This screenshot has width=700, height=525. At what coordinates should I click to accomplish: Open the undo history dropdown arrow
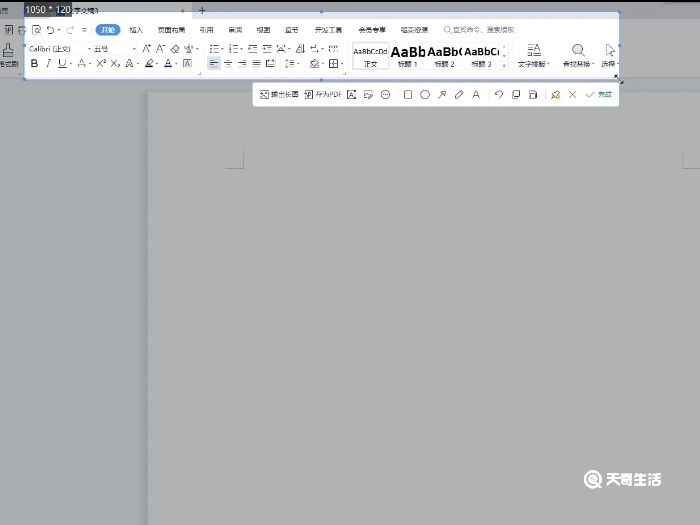pyautogui.click(x=59, y=30)
